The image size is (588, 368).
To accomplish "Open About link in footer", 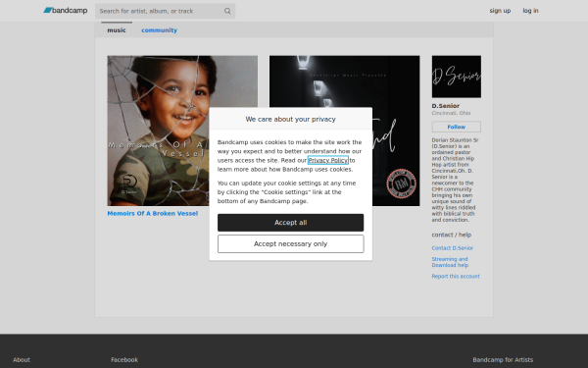I will coord(22,360).
